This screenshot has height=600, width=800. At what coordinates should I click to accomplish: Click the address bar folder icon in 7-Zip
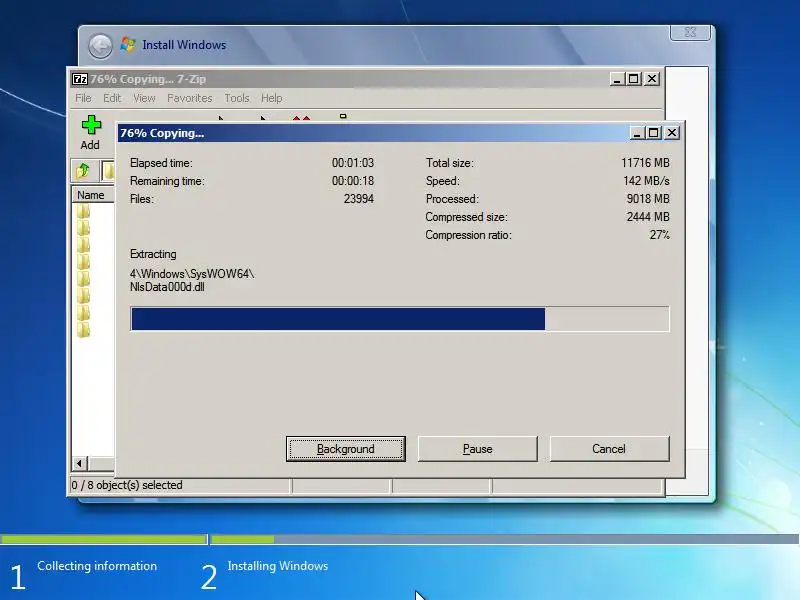tap(108, 170)
